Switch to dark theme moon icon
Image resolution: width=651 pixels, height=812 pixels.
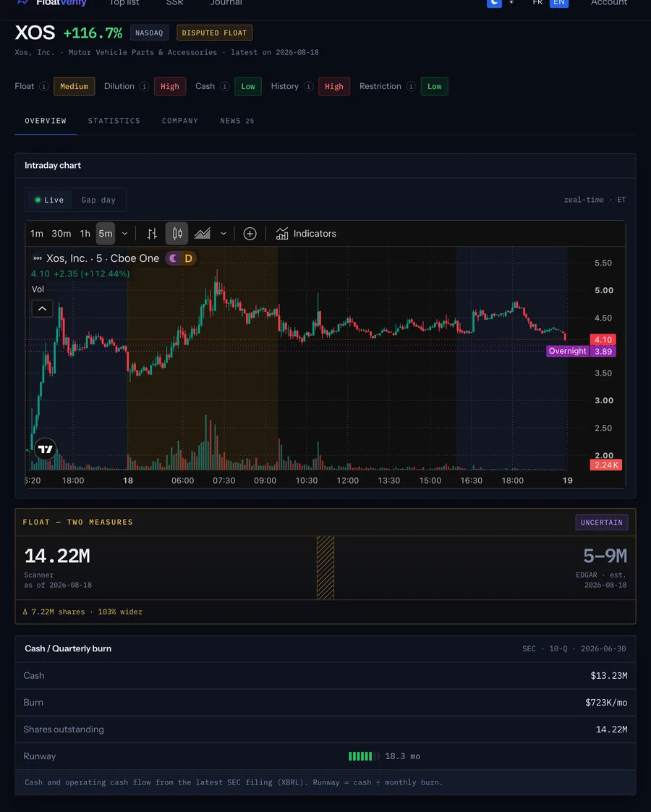tap(494, 3)
